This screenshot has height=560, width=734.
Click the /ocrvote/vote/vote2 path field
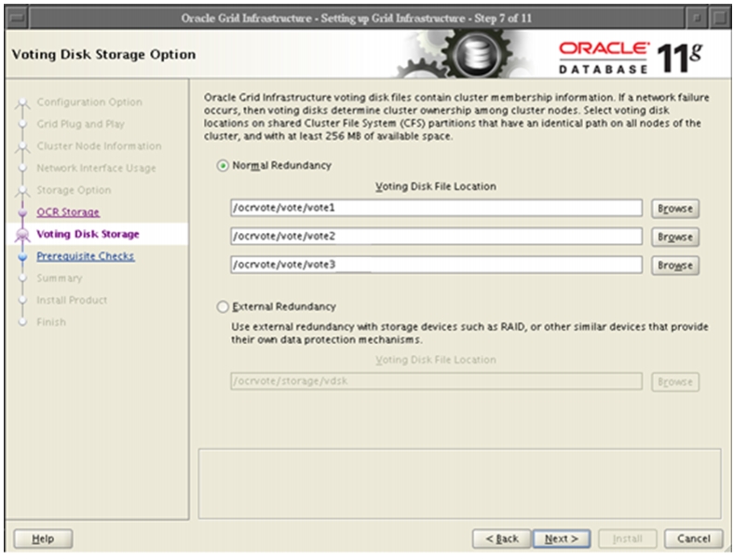pos(436,237)
